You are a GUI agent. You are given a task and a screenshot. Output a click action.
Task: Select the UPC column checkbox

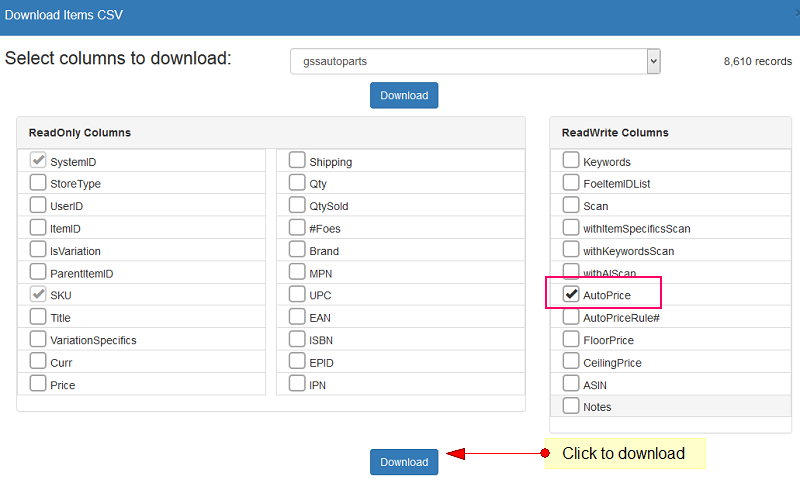[x=297, y=295]
